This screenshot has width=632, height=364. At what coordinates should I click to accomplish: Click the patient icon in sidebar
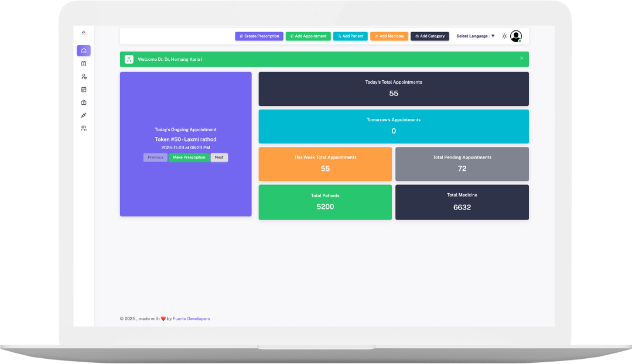tap(84, 77)
